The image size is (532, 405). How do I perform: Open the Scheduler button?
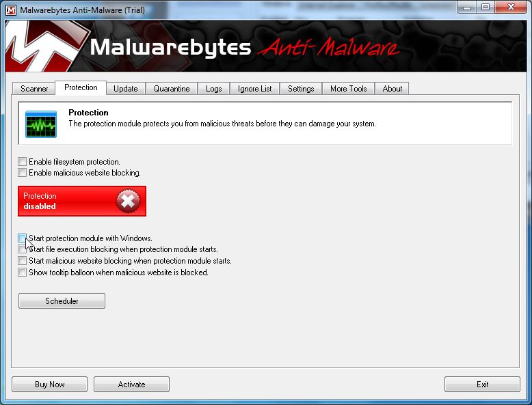click(x=62, y=301)
